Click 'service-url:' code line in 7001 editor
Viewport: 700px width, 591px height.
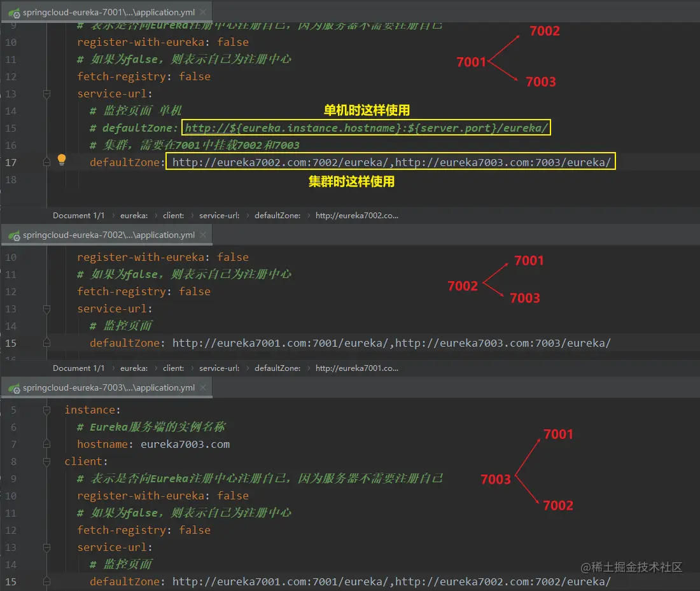point(115,94)
